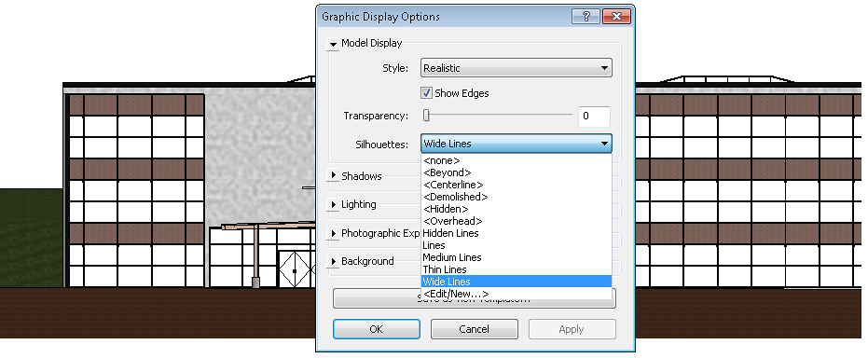Image resolution: width=868 pixels, height=358 pixels.
Task: Expand the Shadows section
Action: point(333,176)
